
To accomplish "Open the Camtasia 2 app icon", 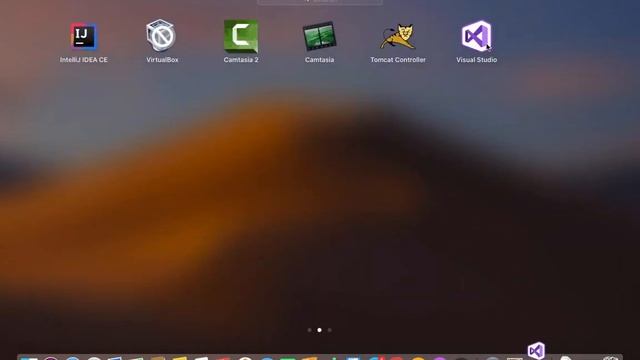I will click(x=241, y=36).
